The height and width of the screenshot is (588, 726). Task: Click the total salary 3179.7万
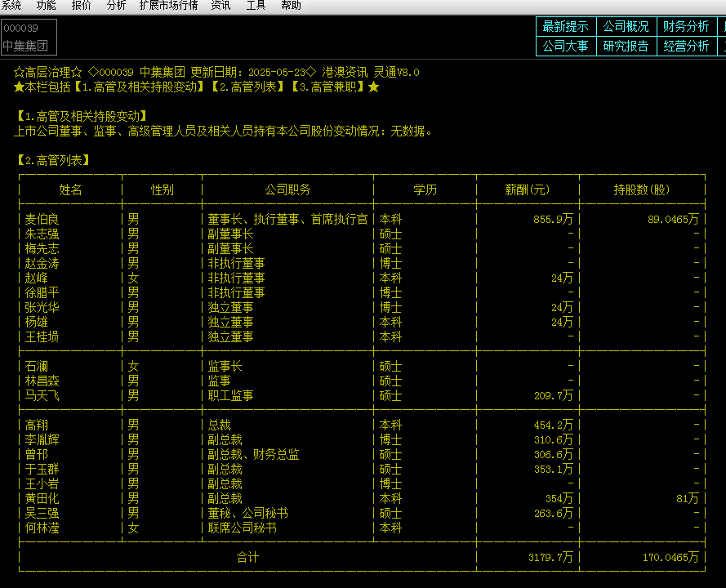550,558
